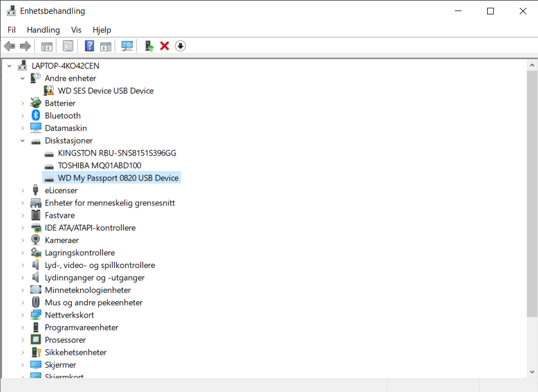Click the IDE ATA/ATAPI-kontrollere icon
This screenshot has height=392, width=538.
35,228
